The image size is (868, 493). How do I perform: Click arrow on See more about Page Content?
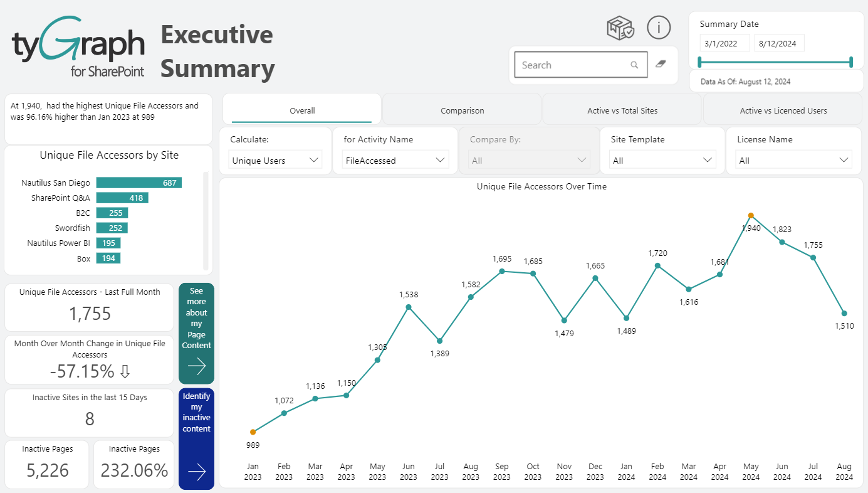coord(196,366)
